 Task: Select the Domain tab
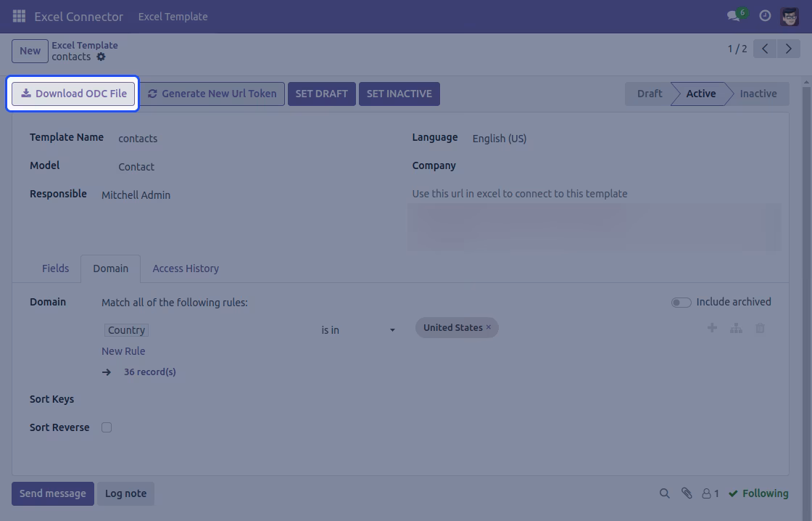pyautogui.click(x=110, y=268)
